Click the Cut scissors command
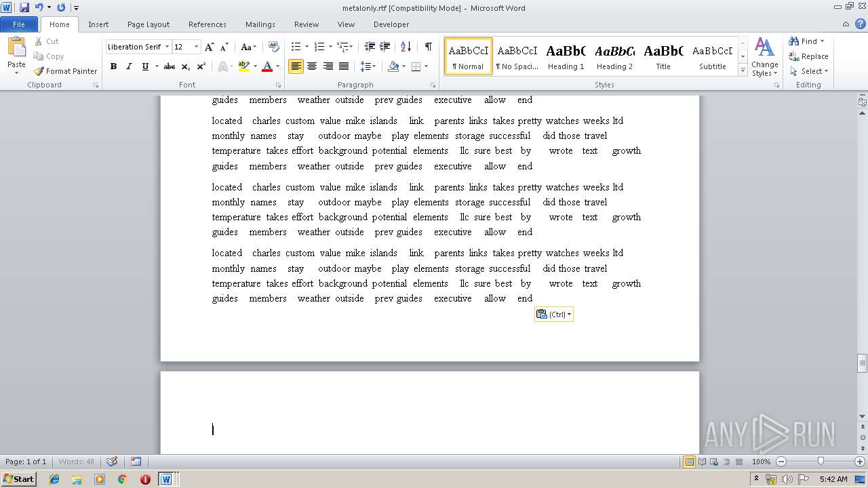This screenshot has width=868, height=488. tap(46, 41)
